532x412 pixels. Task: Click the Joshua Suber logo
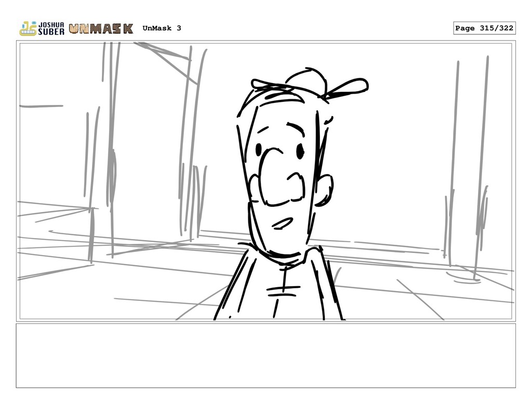tap(42, 29)
